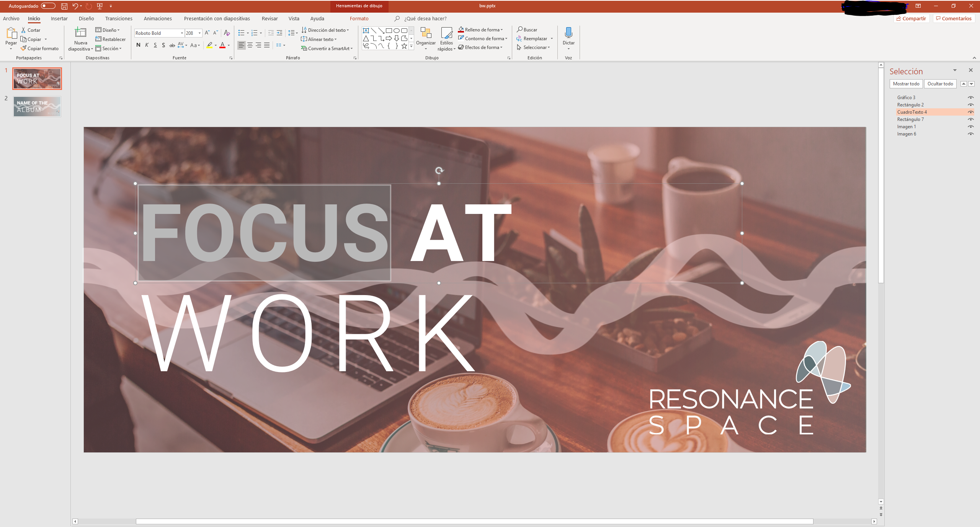Click the italic K button
Image resolution: width=980 pixels, height=527 pixels.
click(x=147, y=45)
